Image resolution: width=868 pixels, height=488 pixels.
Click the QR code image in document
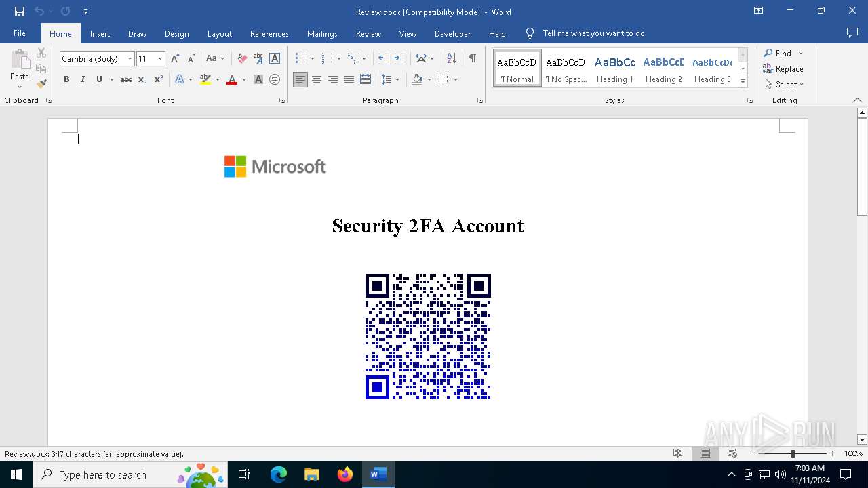point(428,336)
